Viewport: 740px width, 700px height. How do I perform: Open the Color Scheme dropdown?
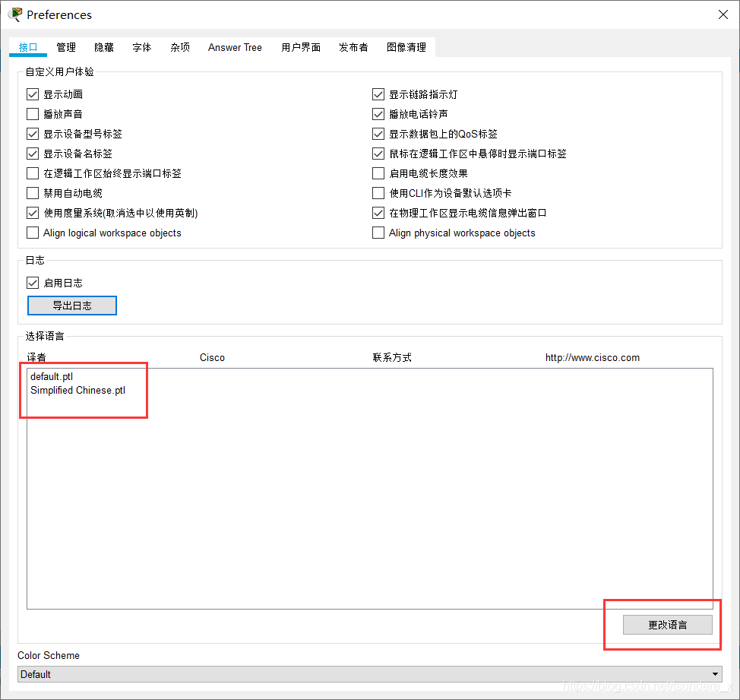[369, 674]
